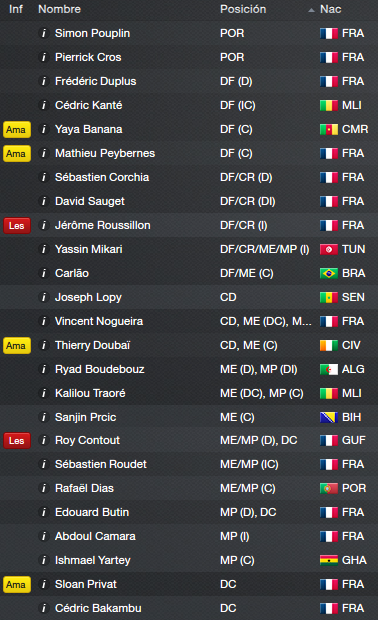Select Sanjin Prcic row name
The height and width of the screenshot is (620, 378).
(x=85, y=417)
